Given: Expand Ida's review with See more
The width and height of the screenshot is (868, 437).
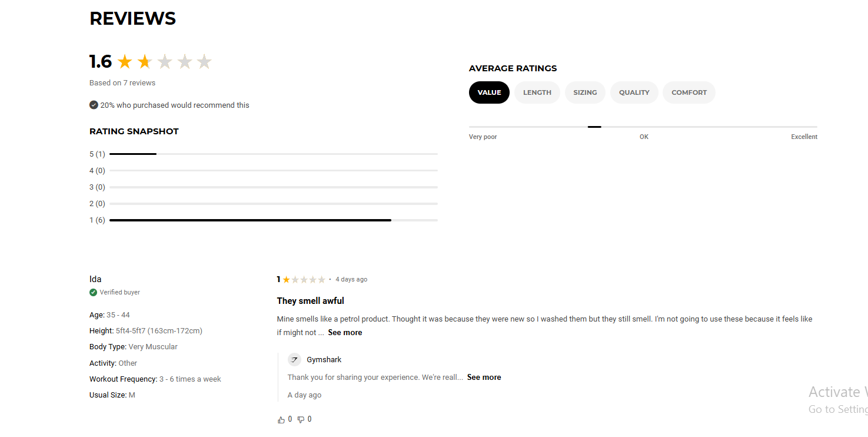Looking at the screenshot, I should (345, 333).
